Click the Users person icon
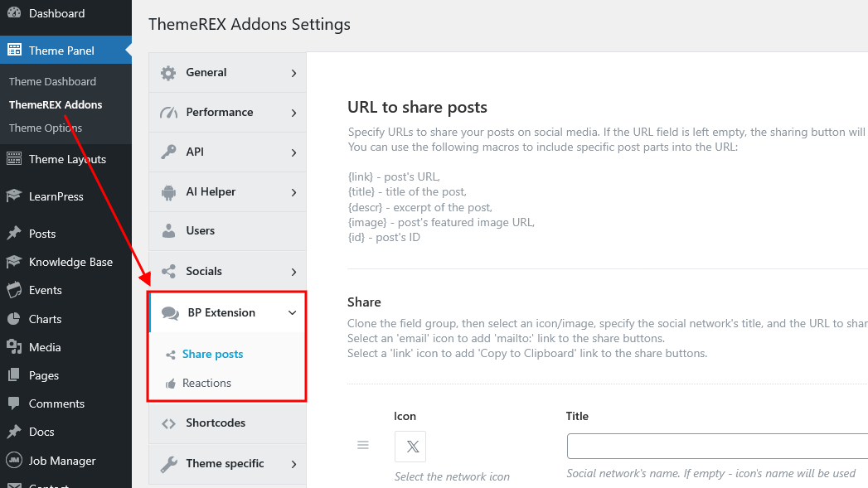 point(168,230)
